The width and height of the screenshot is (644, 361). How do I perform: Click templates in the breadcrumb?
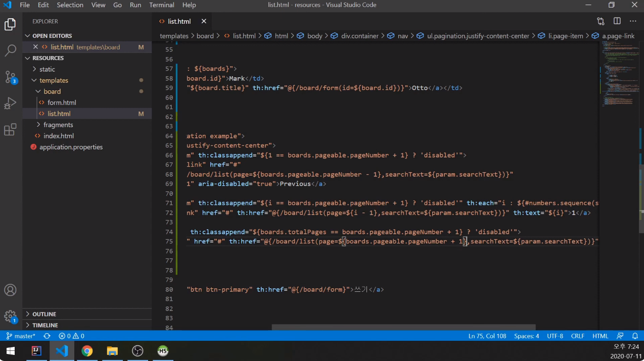point(174,36)
